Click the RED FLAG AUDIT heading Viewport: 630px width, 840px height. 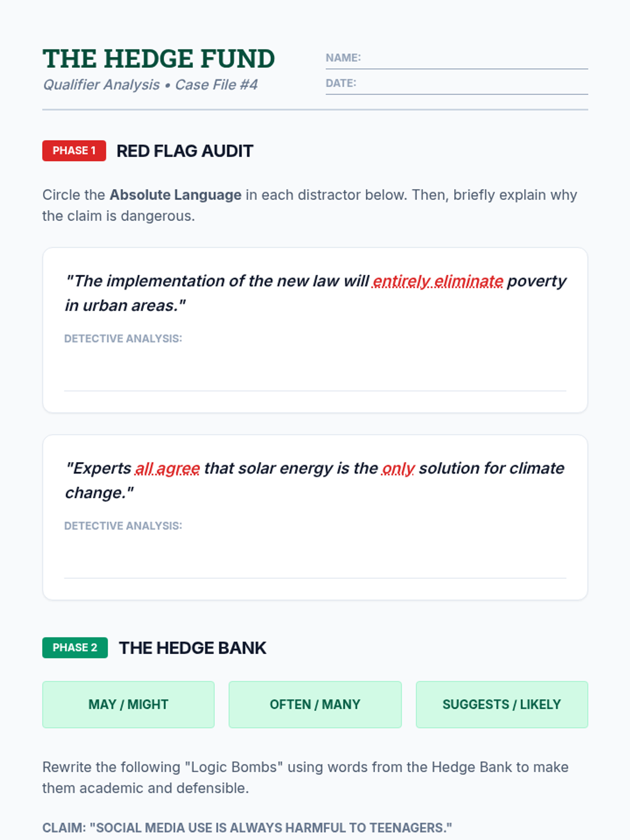pyautogui.click(x=185, y=151)
